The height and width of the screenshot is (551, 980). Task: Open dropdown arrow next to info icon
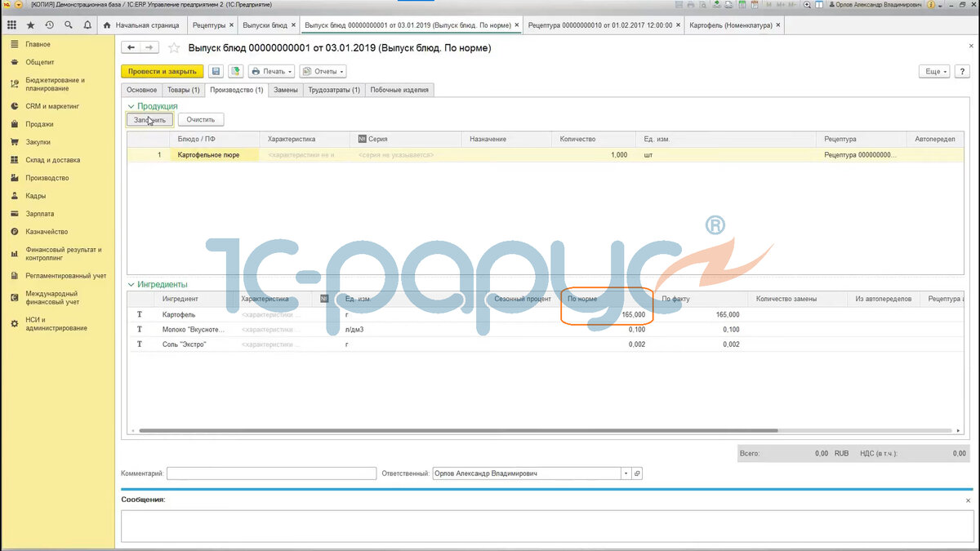tap(940, 6)
